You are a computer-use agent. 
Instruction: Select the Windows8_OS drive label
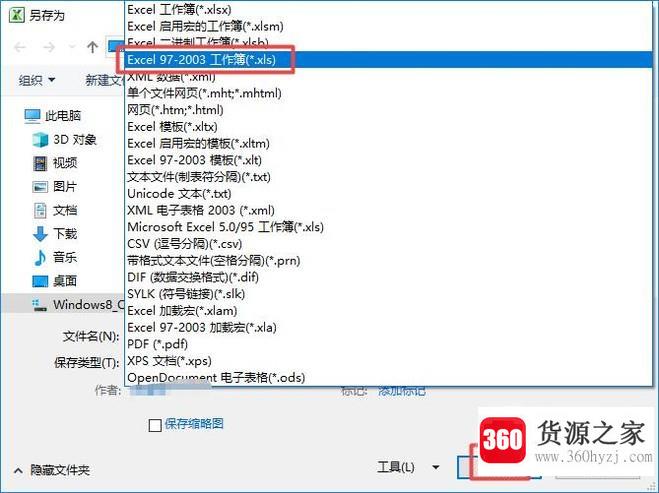click(x=89, y=305)
